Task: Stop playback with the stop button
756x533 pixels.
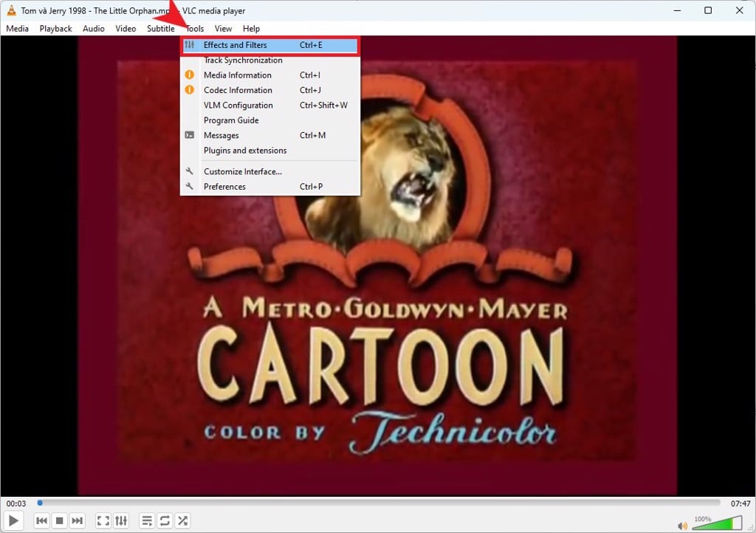Action: (59, 520)
